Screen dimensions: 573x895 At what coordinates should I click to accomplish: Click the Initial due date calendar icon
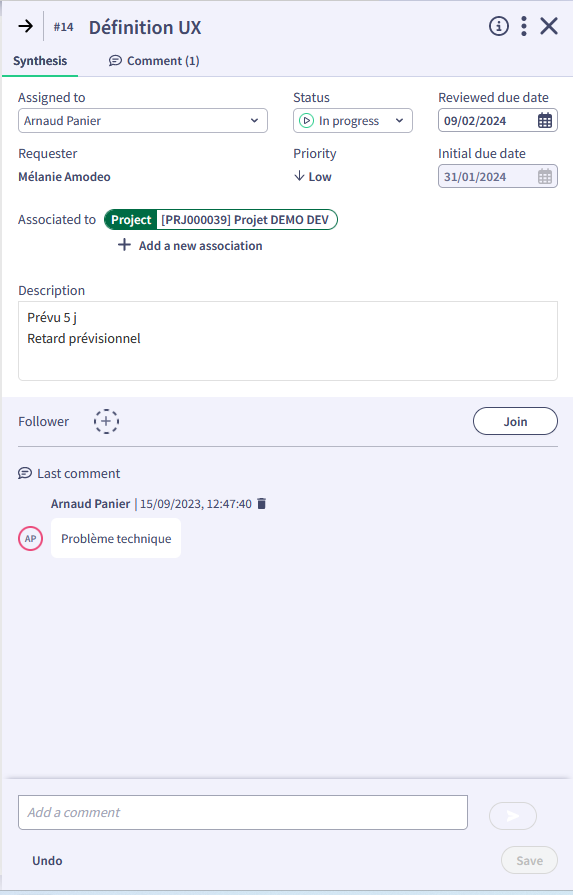coord(545,177)
